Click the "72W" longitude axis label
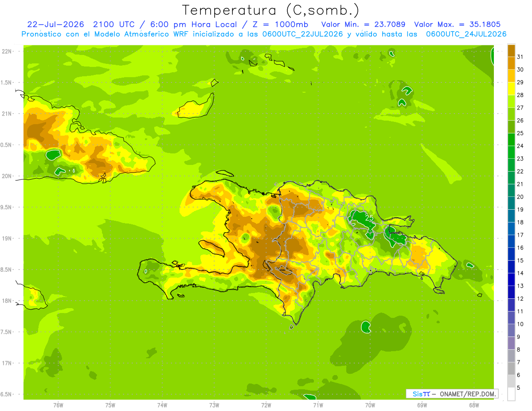The image size is (532, 411). click(x=266, y=405)
